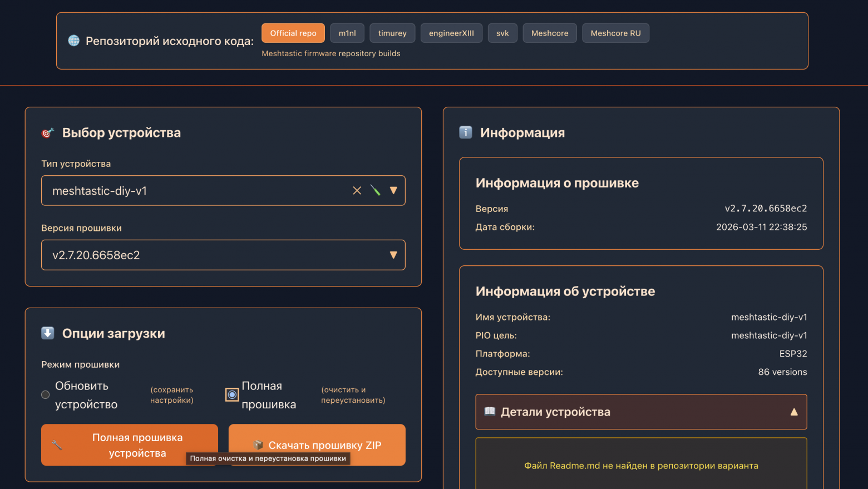
Task: Click the download arrow icon by Опции загрузки
Action: tap(48, 333)
